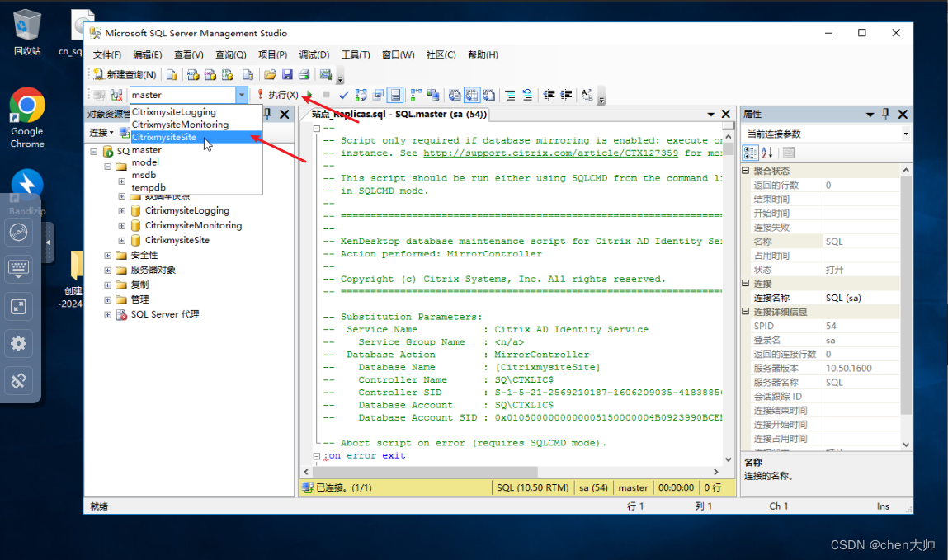Click the Analysis Services XMLA Query icon
The width and height of the screenshot is (948, 560).
[x=228, y=74]
